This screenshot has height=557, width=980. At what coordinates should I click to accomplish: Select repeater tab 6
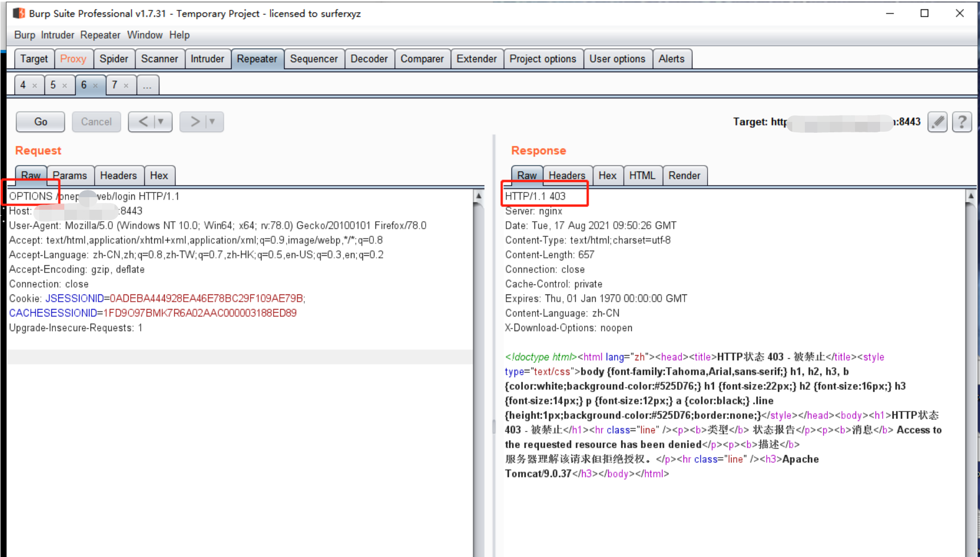84,85
